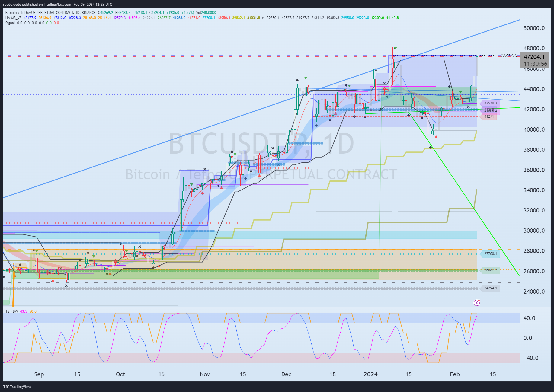This screenshot has height=392, width=554.
Task: Click the current price label 47204.1
Action: point(534,57)
